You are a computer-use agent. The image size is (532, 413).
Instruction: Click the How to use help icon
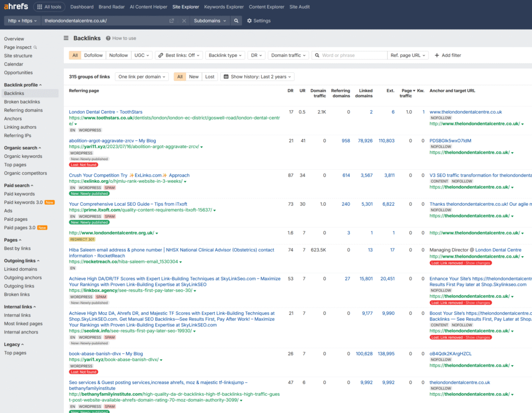tap(108, 38)
